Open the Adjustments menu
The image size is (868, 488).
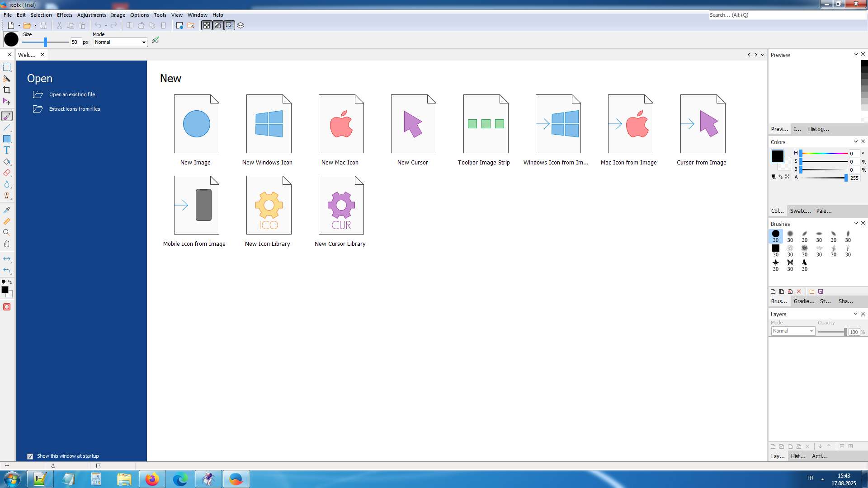[91, 15]
